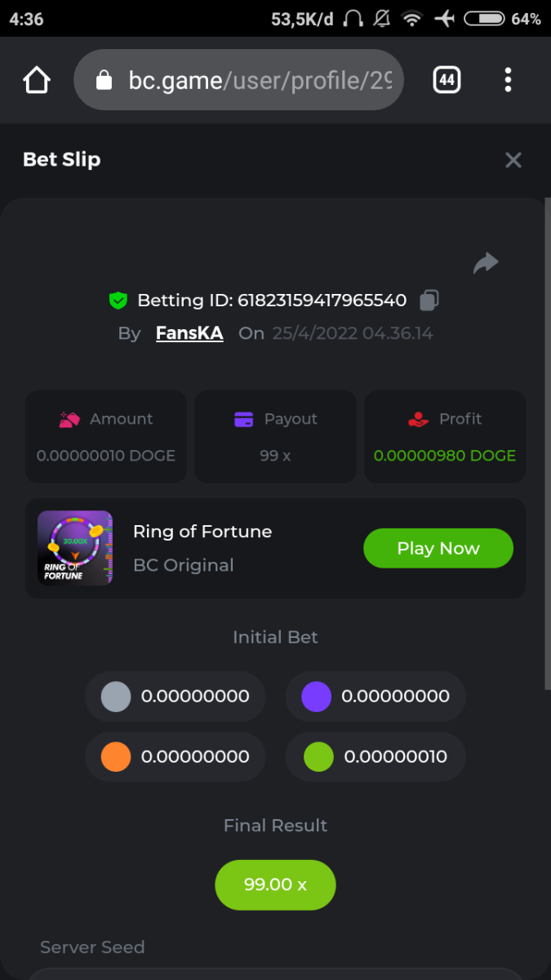Open the browser tab switcher showing 44
The image size is (551, 980).
point(447,80)
